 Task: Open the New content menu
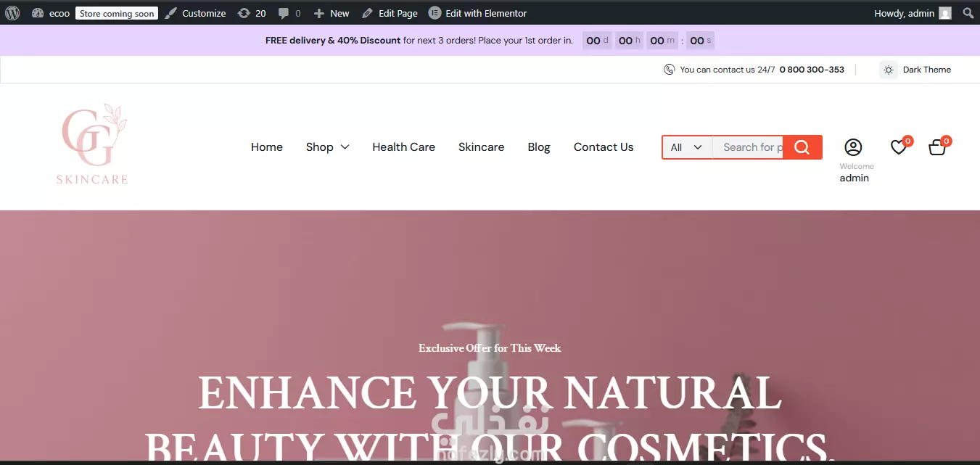point(332,13)
